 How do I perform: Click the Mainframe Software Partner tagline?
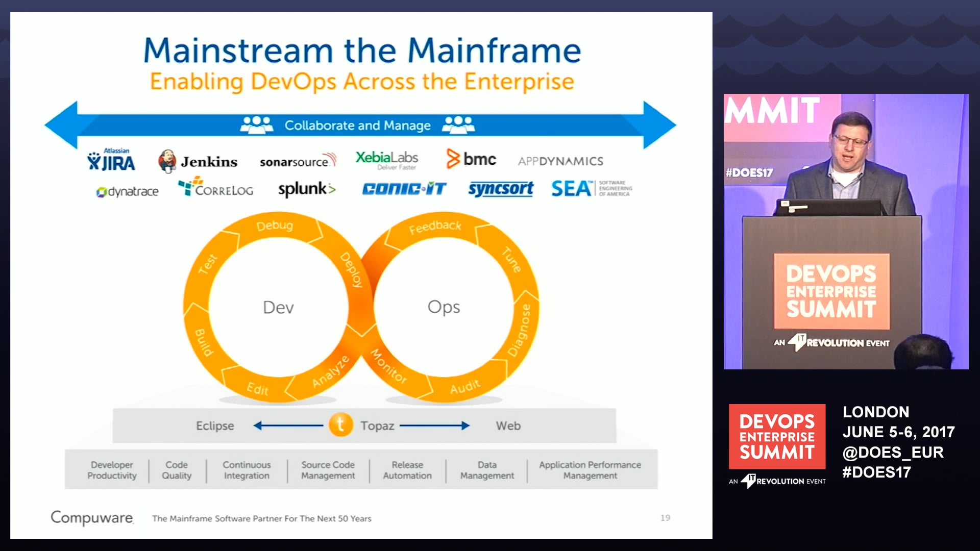click(261, 518)
